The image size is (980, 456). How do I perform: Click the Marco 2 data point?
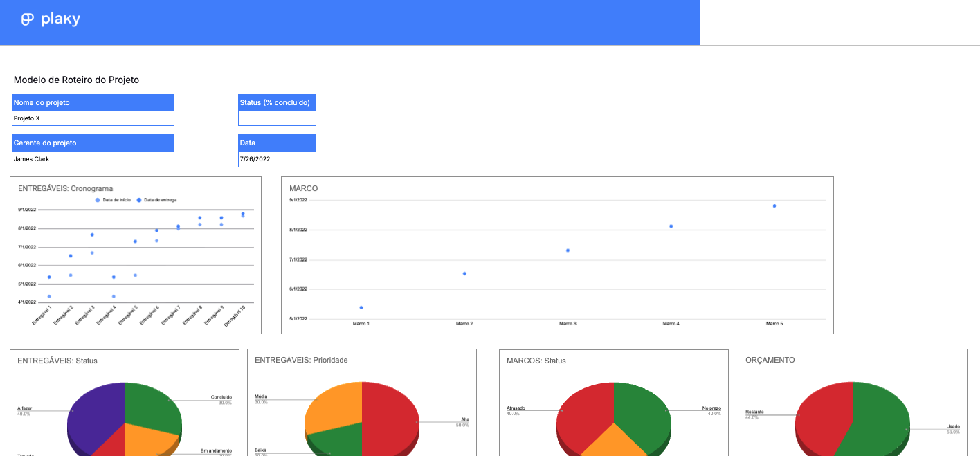click(x=464, y=273)
